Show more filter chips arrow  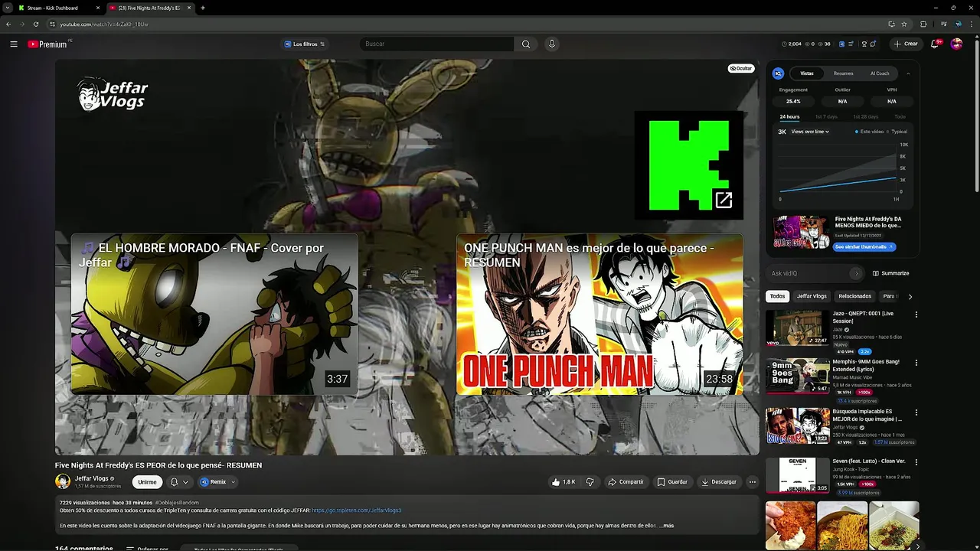tap(910, 296)
